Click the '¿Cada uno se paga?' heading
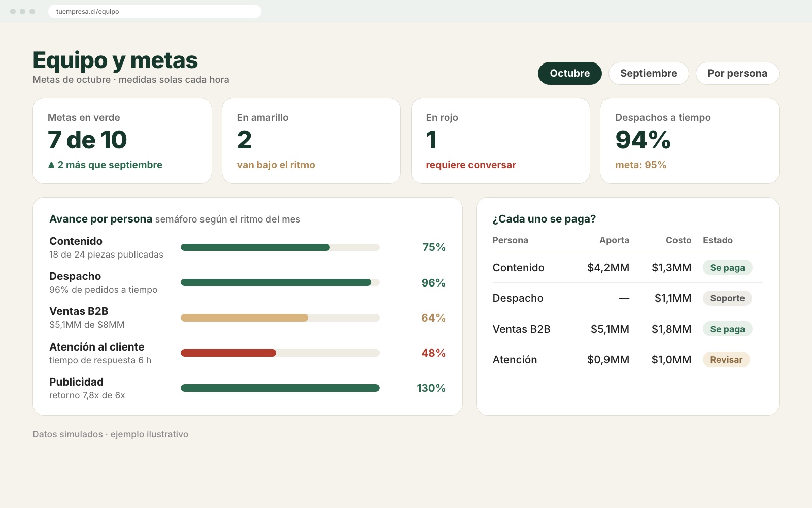 [544, 219]
